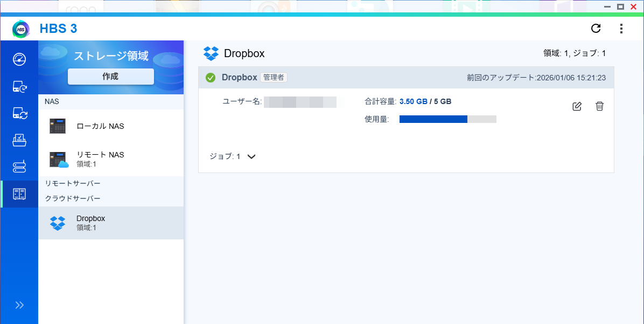Select リモート NAS in storage list
Image resolution: width=644 pixels, height=324 pixels.
point(111,159)
